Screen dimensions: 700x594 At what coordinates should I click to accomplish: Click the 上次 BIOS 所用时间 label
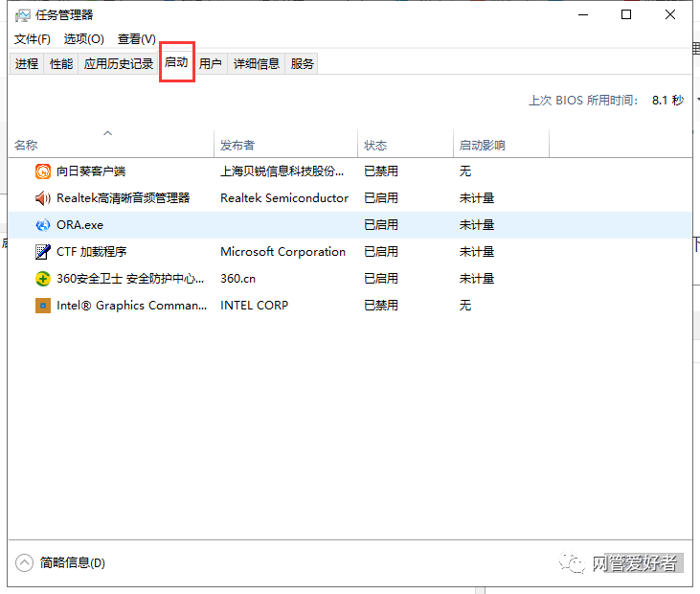pos(583,101)
